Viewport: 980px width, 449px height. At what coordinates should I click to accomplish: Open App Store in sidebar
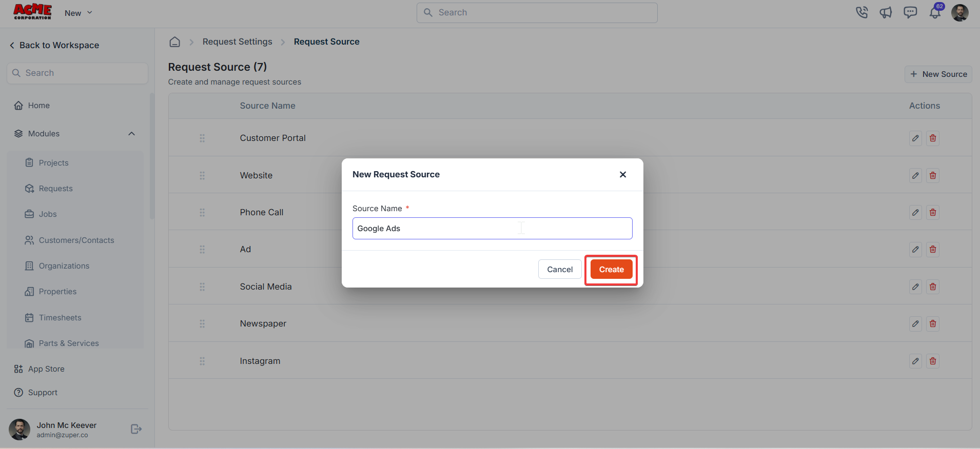click(x=39, y=369)
